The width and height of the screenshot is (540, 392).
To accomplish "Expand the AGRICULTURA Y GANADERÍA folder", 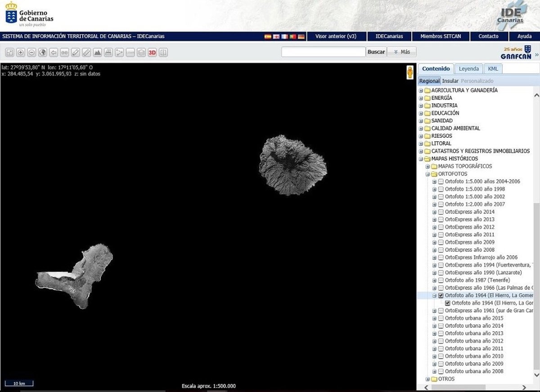I will pos(421,90).
